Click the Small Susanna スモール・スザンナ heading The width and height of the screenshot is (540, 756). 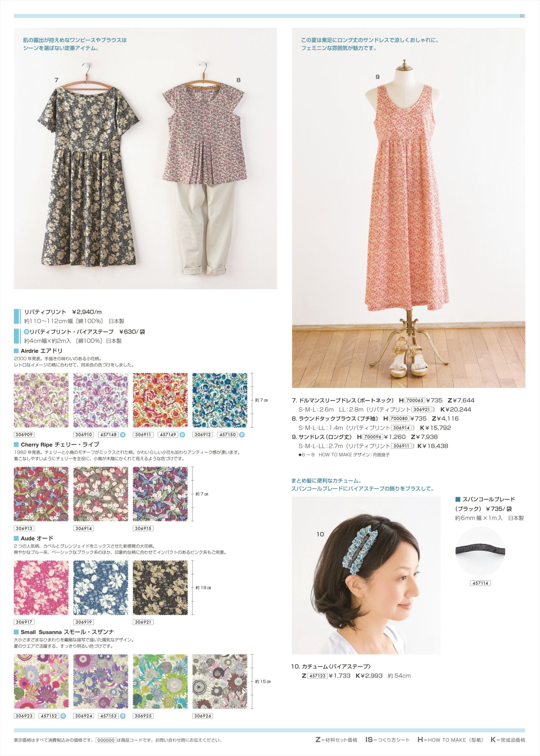[x=67, y=632]
